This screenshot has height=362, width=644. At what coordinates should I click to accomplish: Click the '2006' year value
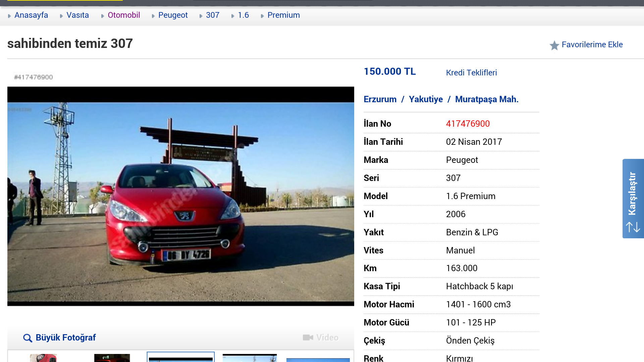click(x=455, y=214)
